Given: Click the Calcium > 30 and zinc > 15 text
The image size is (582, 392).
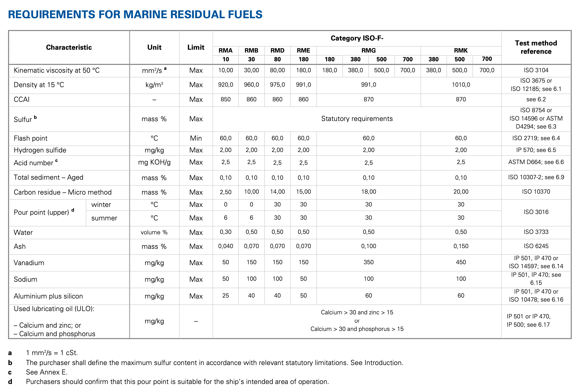Looking at the screenshot, I should point(357,312).
